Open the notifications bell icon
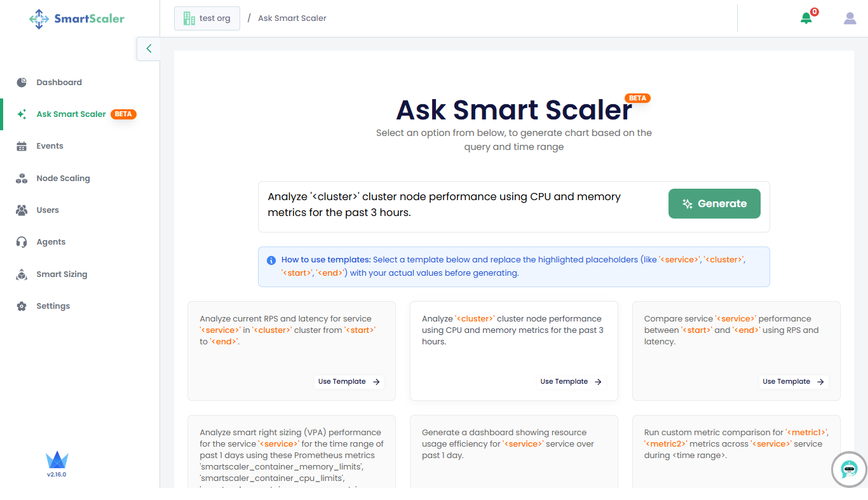Image resolution: width=868 pixels, height=500 pixels. tap(806, 18)
